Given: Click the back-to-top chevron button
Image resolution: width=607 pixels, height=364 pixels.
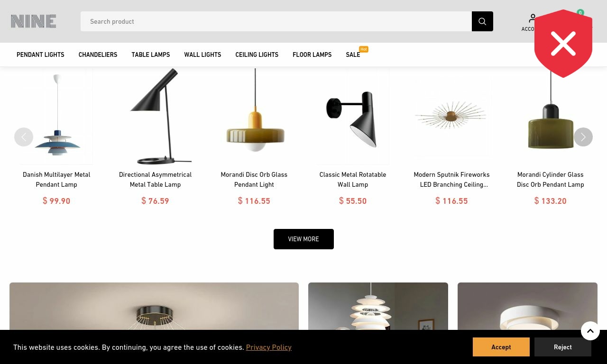Looking at the screenshot, I should [x=590, y=331].
